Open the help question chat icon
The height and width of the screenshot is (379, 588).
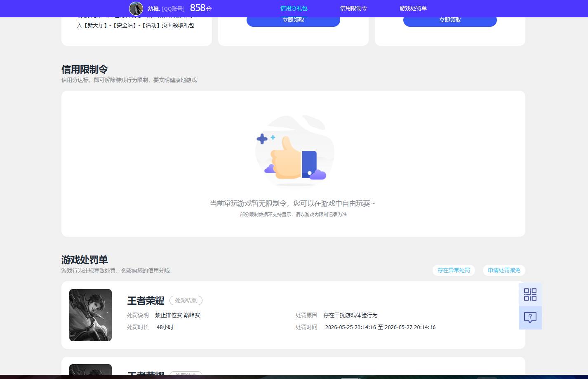[530, 318]
